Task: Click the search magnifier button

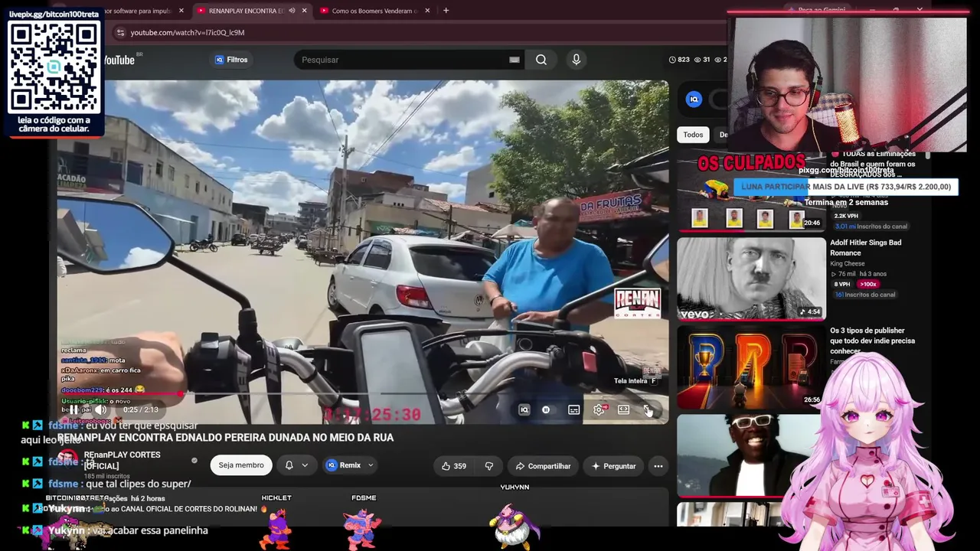Action: coord(541,60)
